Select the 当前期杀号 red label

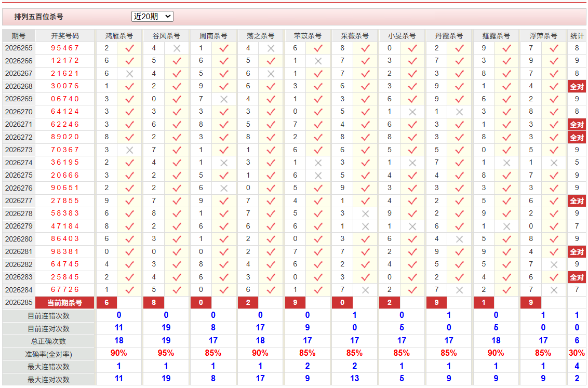[x=64, y=302]
